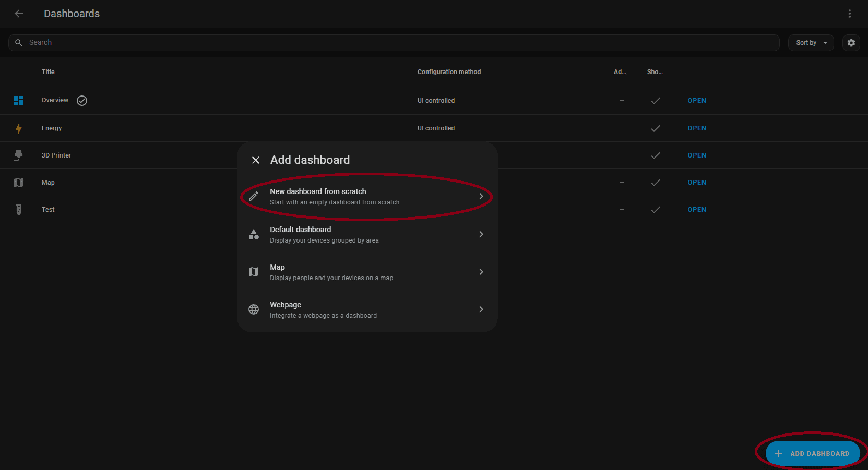Click the Energy lightning bolt icon
Image resolution: width=868 pixels, height=470 pixels.
[19, 128]
